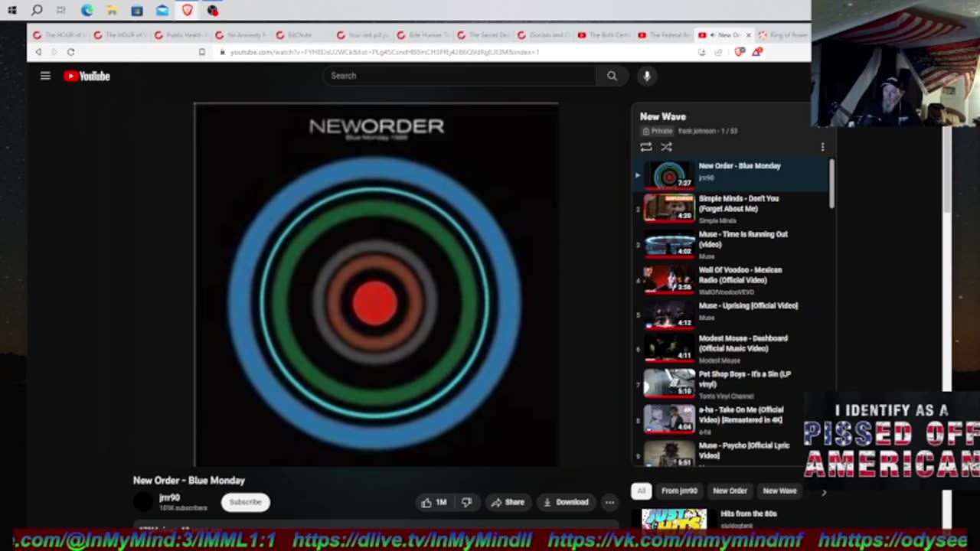
Task: Open the New Wave playlist options menu
Action: click(823, 147)
